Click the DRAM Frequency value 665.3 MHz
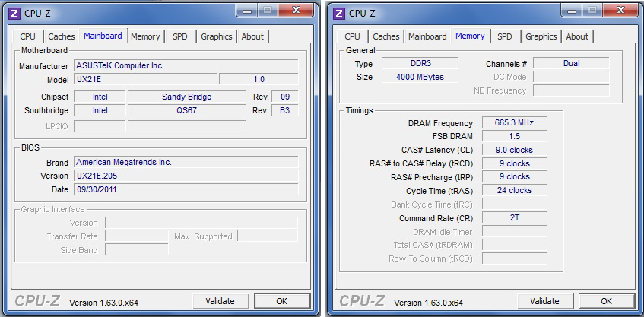The height and width of the screenshot is (317, 644). [514, 122]
